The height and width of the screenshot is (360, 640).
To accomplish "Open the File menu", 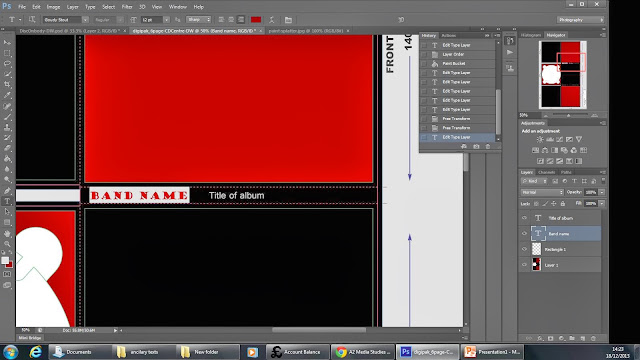I will click(22, 7).
